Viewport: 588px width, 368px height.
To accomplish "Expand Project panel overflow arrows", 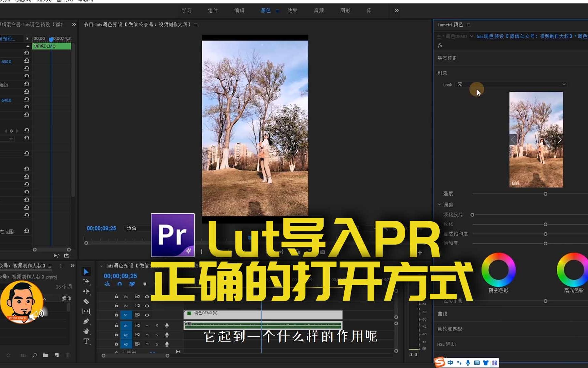I will click(72, 265).
